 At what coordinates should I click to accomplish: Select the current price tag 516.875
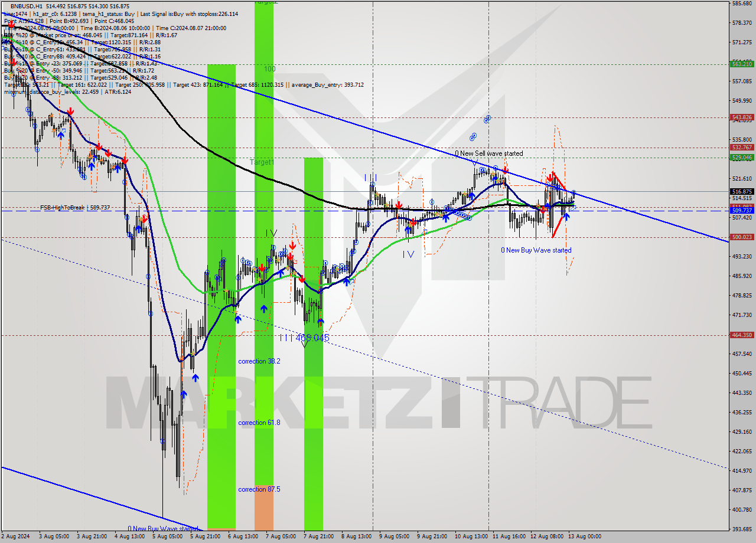742,191
